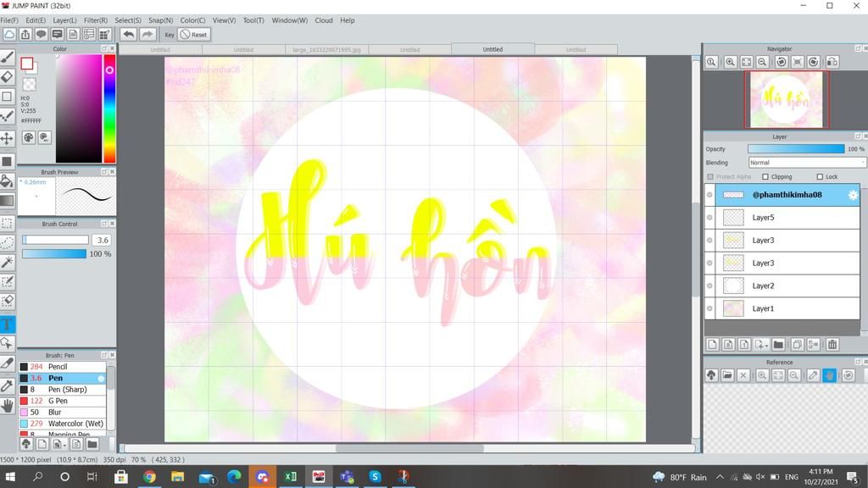
Task: Click the speech bubble icon in toolbar
Action: coord(41,34)
